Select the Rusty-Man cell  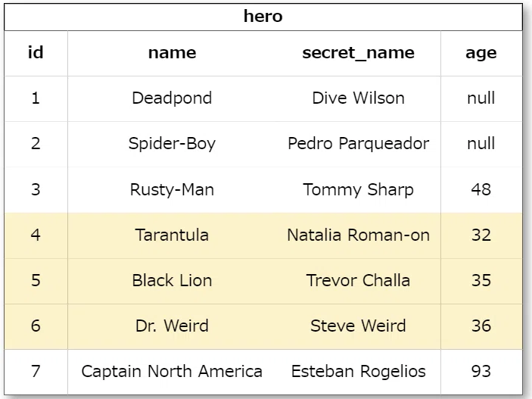coord(172,189)
